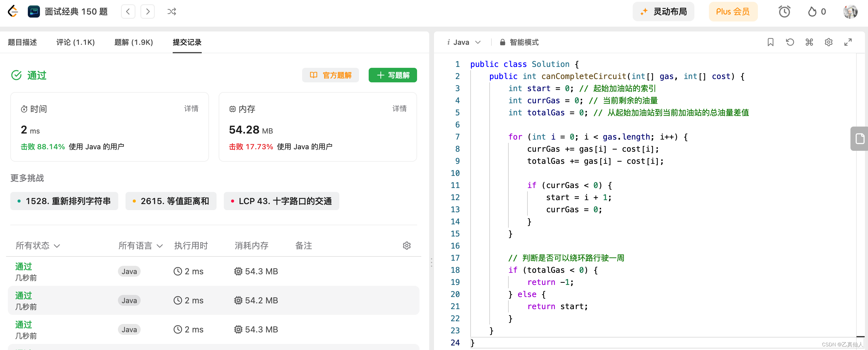The height and width of the screenshot is (350, 868).
Task: Open the 官方题解 official solution
Action: (330, 75)
